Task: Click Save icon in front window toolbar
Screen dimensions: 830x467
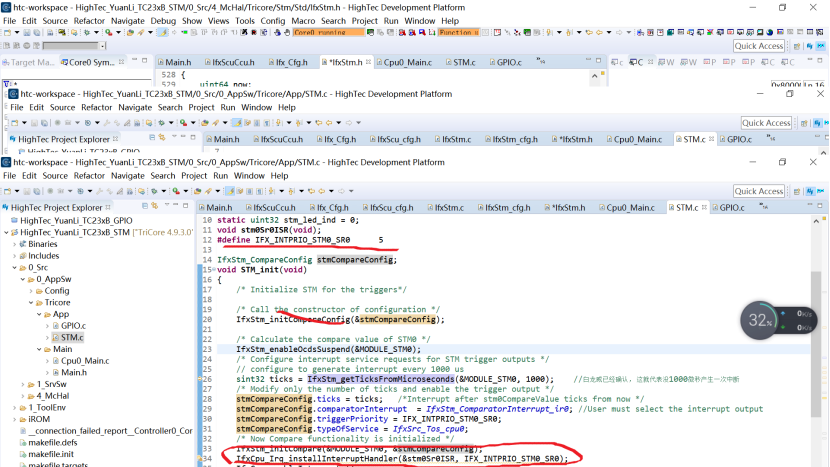Action: click(26, 191)
